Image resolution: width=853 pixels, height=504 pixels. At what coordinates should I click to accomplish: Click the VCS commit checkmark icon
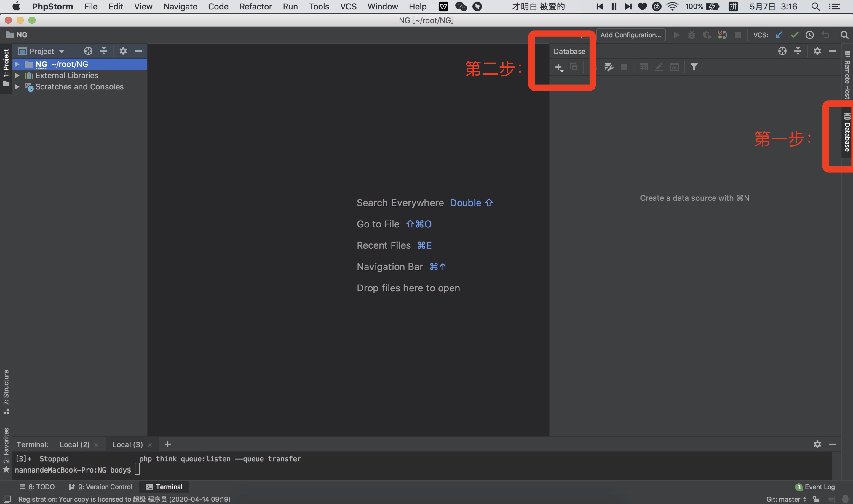coord(794,35)
